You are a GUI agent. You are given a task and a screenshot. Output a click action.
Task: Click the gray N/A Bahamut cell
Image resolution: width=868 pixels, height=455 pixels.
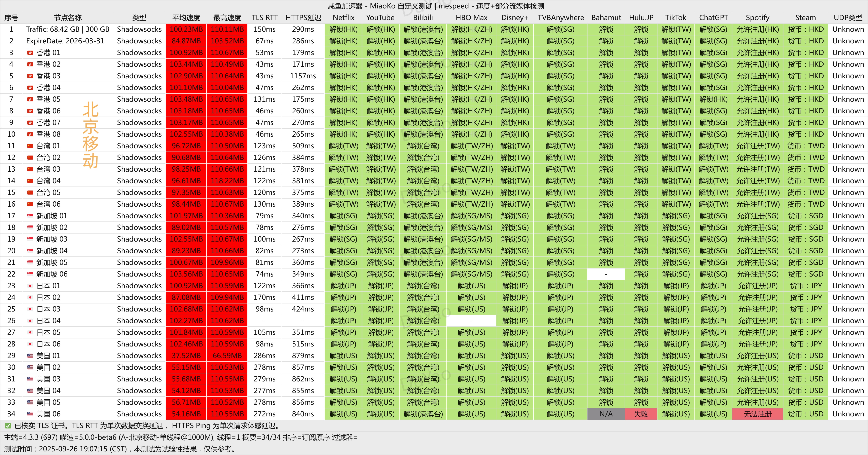click(606, 414)
